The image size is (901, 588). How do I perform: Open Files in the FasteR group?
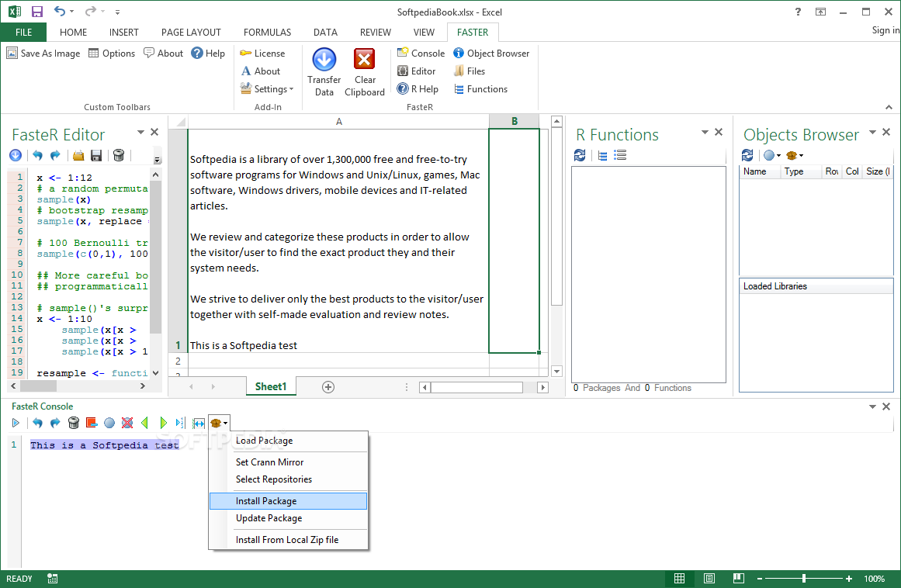pyautogui.click(x=470, y=71)
